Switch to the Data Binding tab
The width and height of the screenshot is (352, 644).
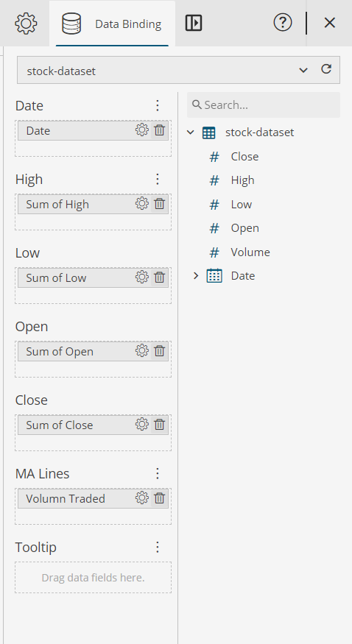coord(112,24)
